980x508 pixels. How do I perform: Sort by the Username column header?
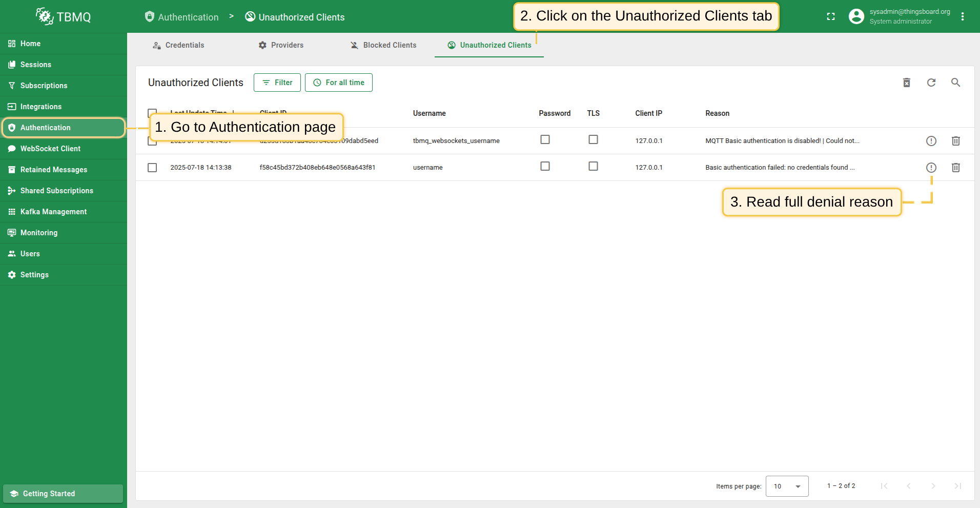tap(429, 113)
